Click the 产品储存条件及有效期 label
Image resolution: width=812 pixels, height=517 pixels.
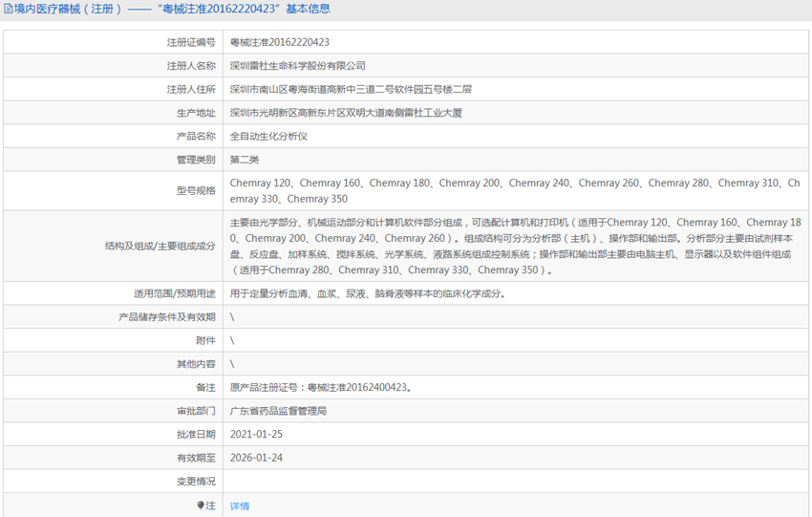[167, 317]
